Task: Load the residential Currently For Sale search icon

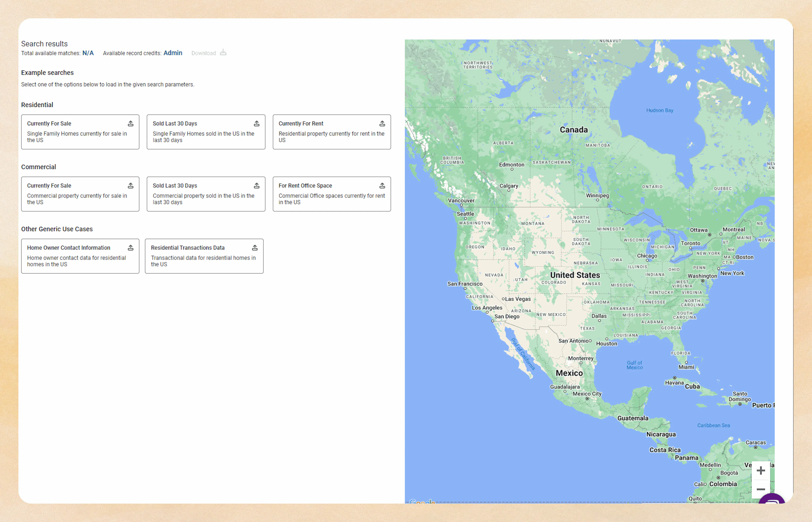Action: (x=131, y=123)
